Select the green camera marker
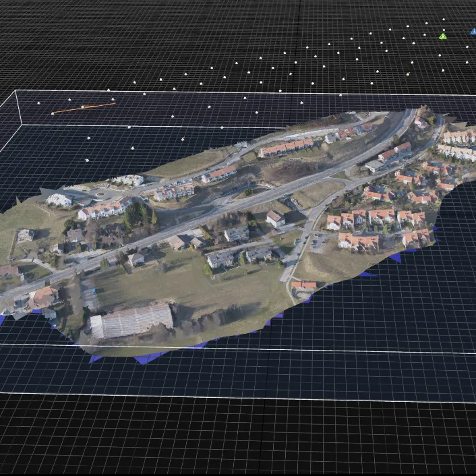 pos(443,36)
